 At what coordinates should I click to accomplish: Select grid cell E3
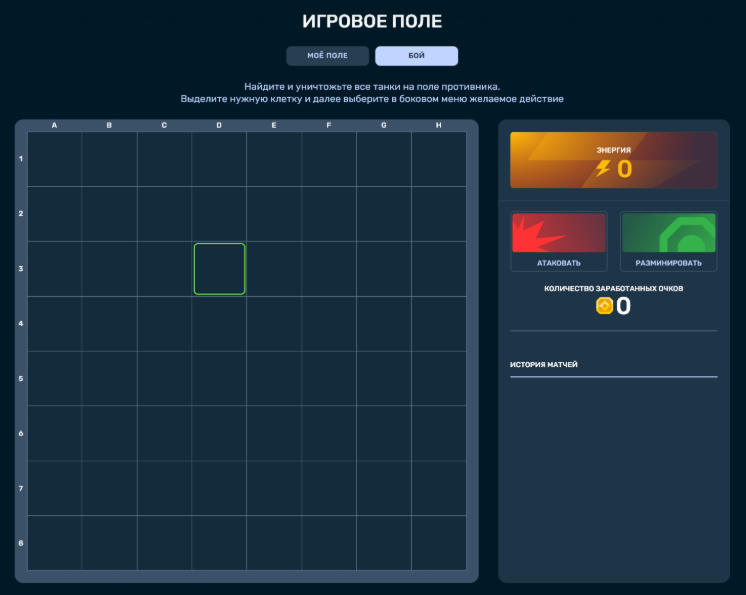[x=274, y=269]
